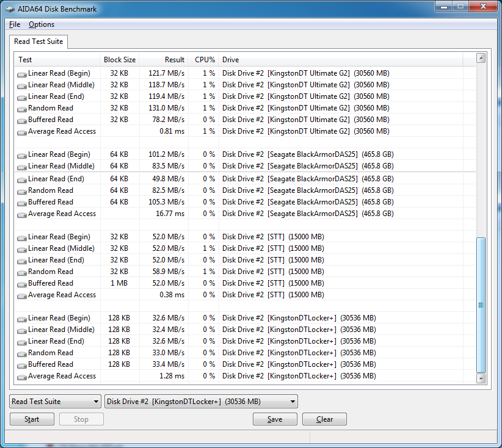Click the Result column header
The height and width of the screenshot is (448, 502).
[x=164, y=60]
